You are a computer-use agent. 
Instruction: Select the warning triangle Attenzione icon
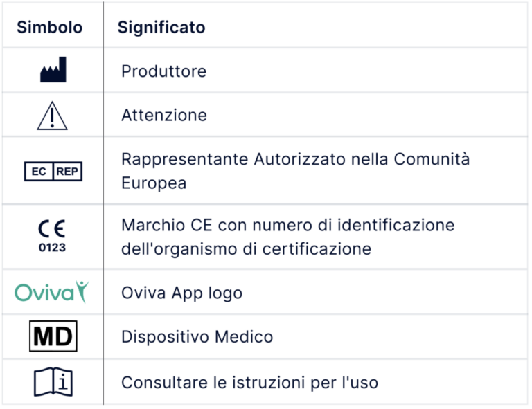coord(52,116)
